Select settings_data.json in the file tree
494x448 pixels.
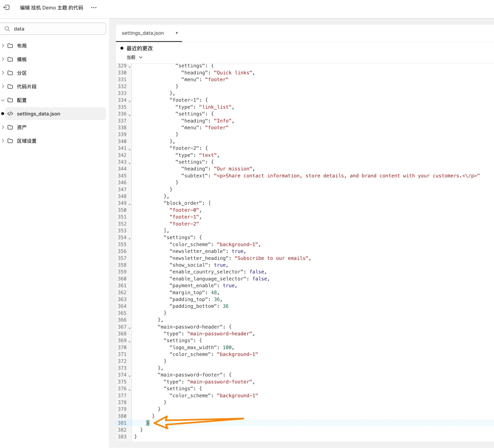[39, 114]
